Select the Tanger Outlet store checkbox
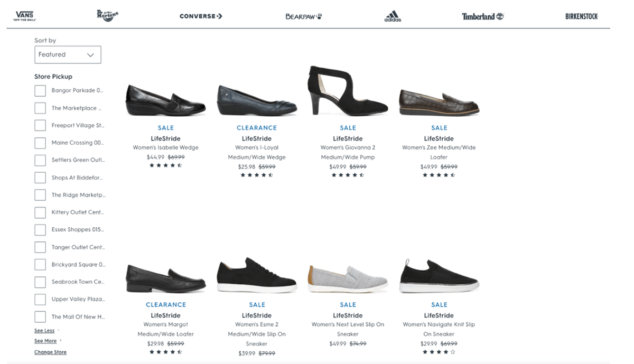Screen dimensions: 634x364 40,247
